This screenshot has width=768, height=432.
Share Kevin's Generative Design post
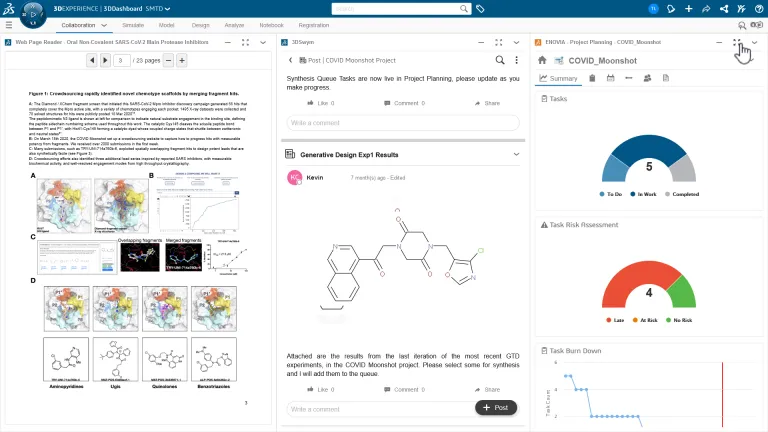487,389
